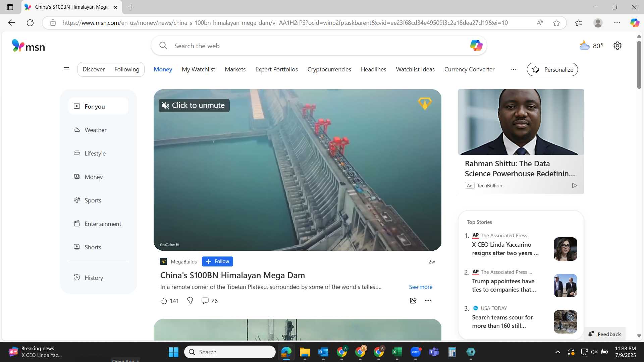Viewport: 644px width, 362px height.
Task: Open the browser profile icon
Action: [598, 23]
